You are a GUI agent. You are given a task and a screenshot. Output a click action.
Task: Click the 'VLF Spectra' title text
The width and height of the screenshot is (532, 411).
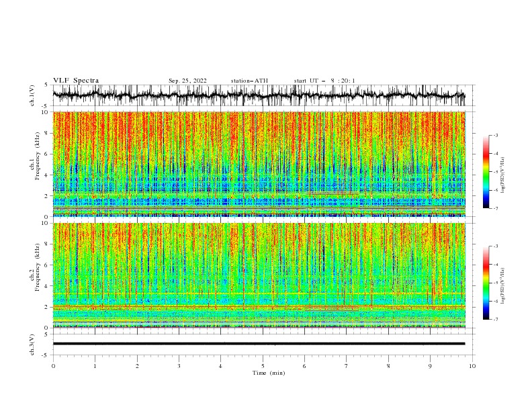76,81
